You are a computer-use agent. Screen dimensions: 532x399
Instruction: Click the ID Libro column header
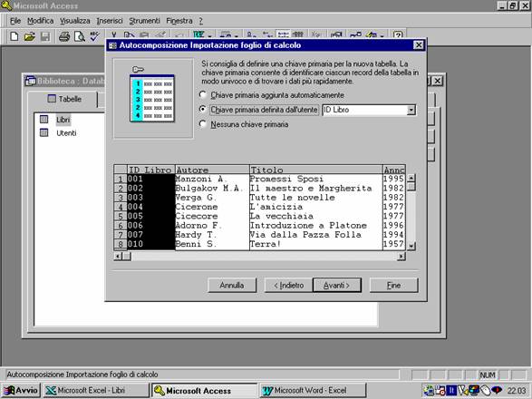pyautogui.click(x=151, y=170)
